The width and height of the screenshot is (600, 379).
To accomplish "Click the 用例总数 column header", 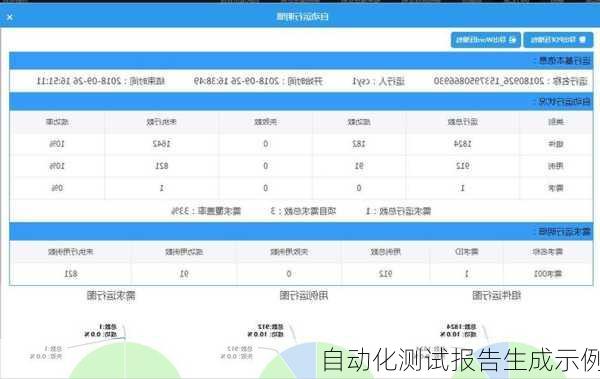I will point(385,252).
